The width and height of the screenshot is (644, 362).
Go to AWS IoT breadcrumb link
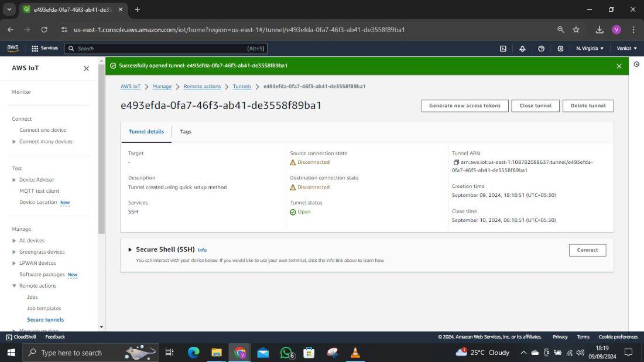(x=130, y=86)
